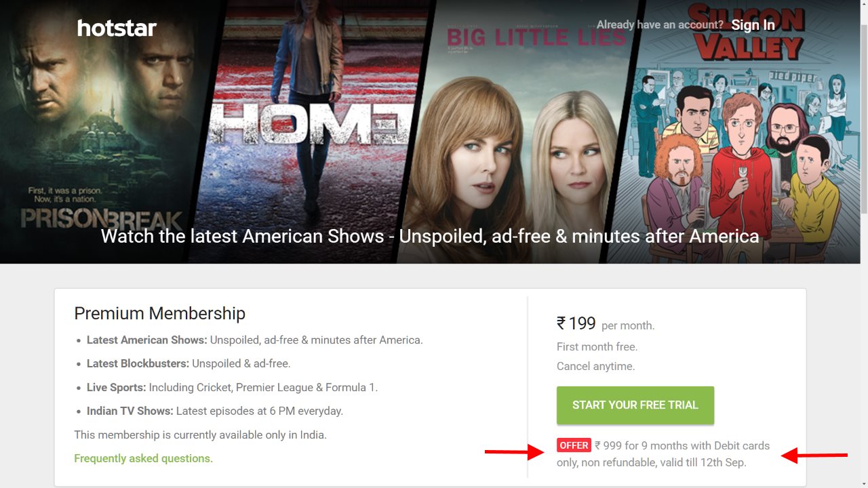Click the Latest American Shows bullet

click(x=254, y=340)
